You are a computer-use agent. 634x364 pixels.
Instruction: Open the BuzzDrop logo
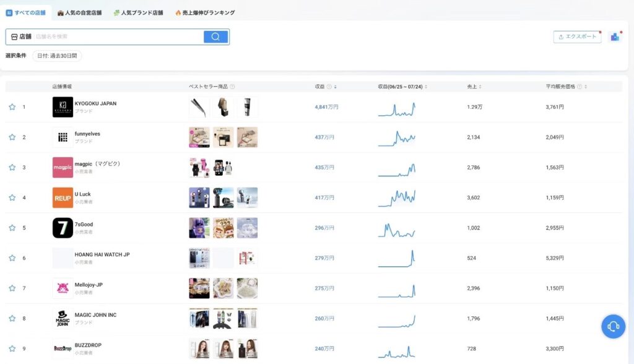coord(63,349)
